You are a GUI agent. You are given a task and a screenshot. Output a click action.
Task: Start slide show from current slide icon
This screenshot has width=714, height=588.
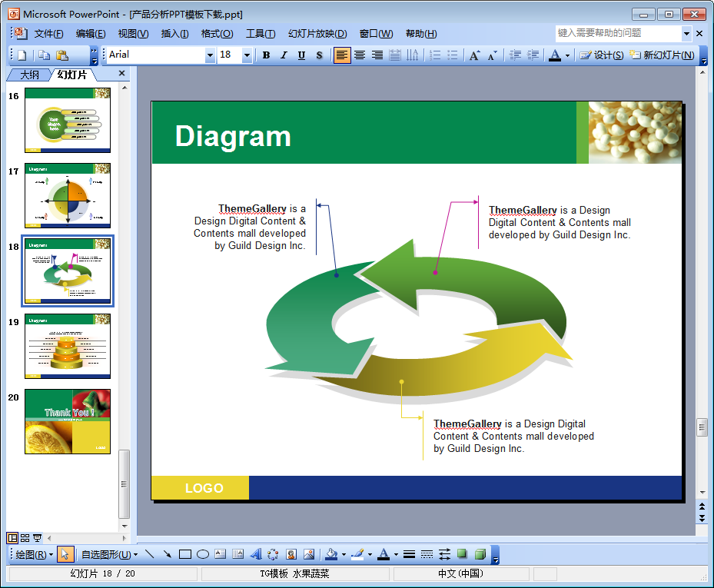click(37, 538)
